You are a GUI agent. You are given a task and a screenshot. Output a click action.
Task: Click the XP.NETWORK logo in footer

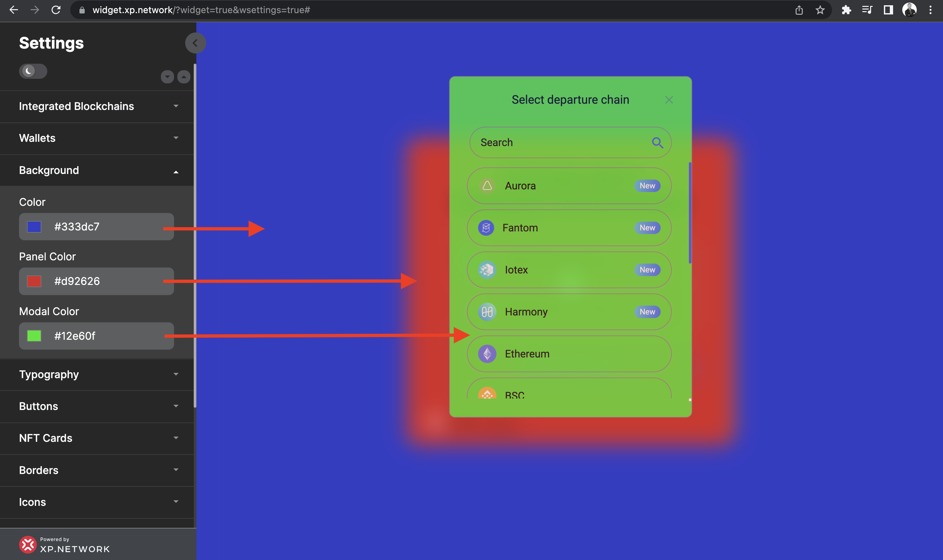click(28, 545)
